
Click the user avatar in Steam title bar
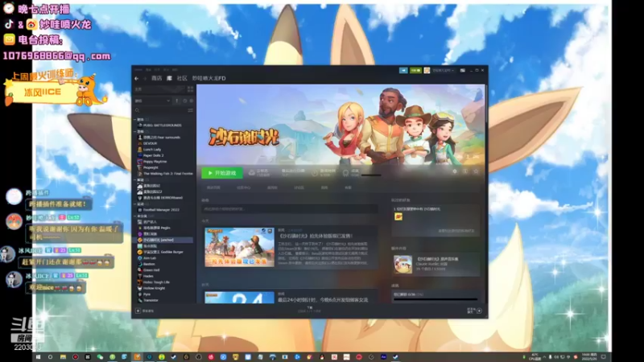point(427,71)
